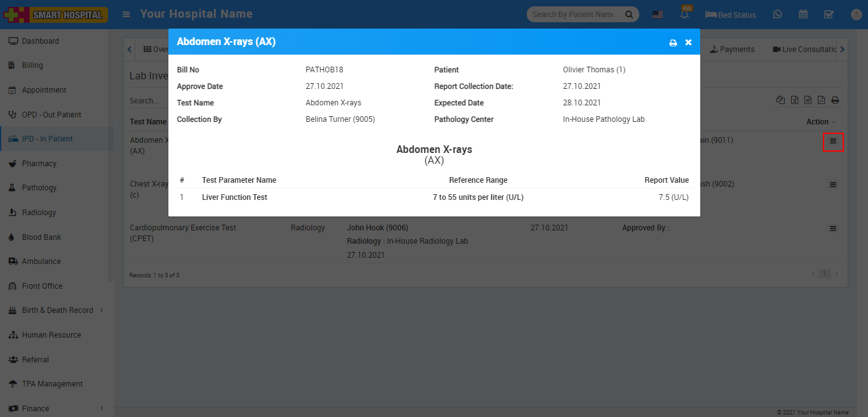Click the Bed Status link
This screenshot has height=417, width=868.
[x=731, y=15]
